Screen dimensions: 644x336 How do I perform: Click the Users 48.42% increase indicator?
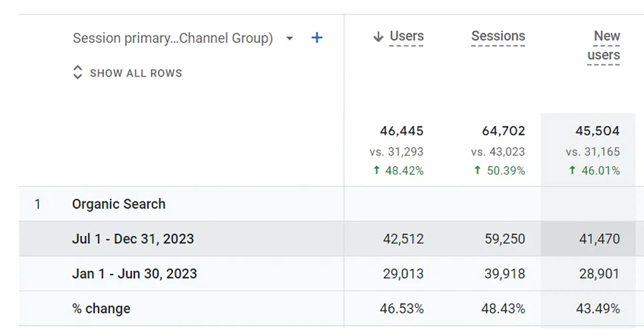click(398, 171)
